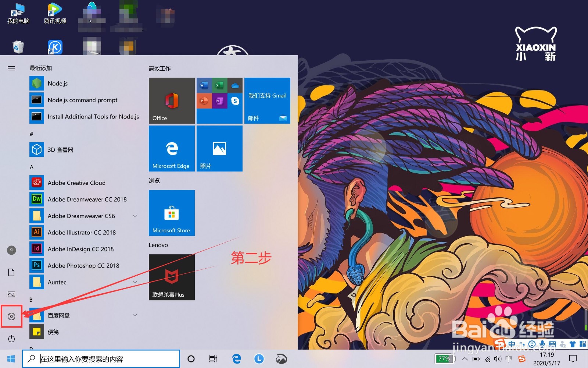This screenshot has height=368, width=588.
Task: Open the Action Center notification icon
Action: [573, 359]
